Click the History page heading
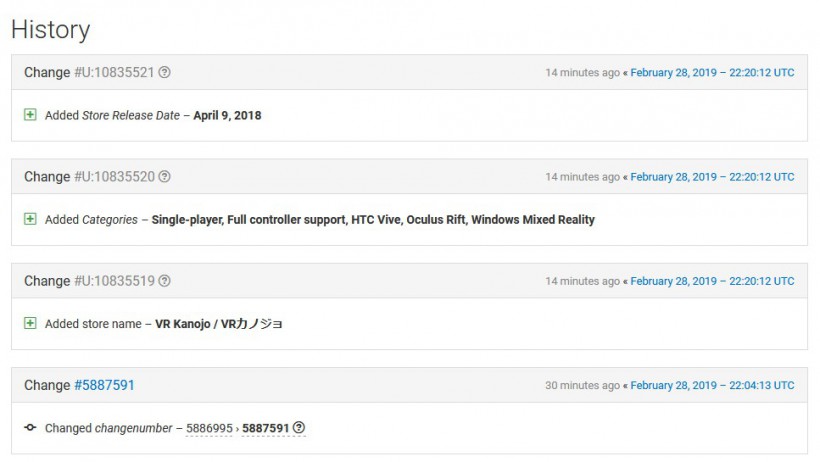 tap(51, 29)
